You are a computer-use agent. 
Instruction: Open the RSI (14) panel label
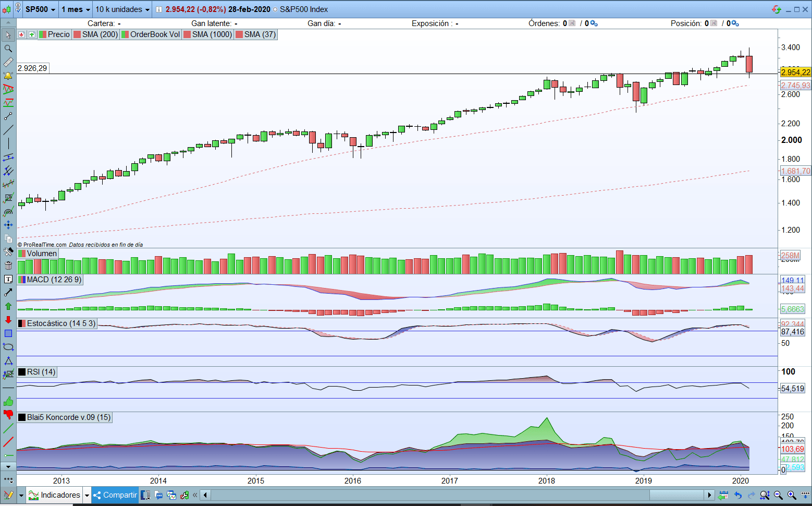[37, 372]
